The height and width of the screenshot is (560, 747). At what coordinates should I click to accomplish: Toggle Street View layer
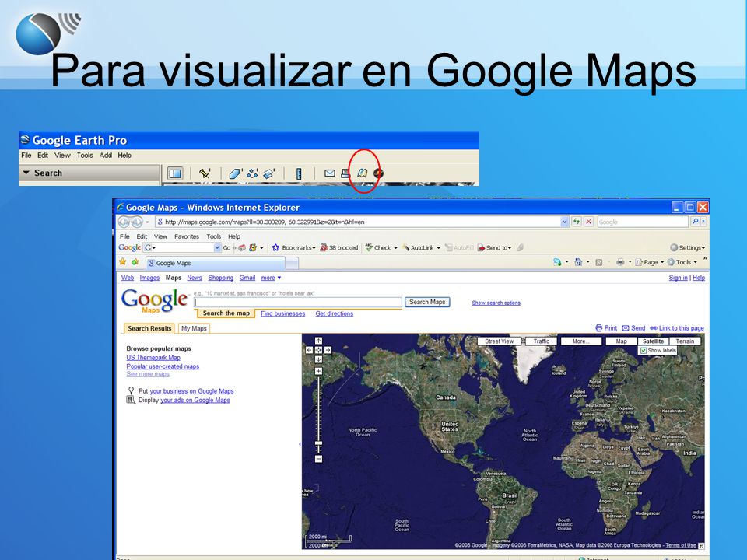(499, 341)
